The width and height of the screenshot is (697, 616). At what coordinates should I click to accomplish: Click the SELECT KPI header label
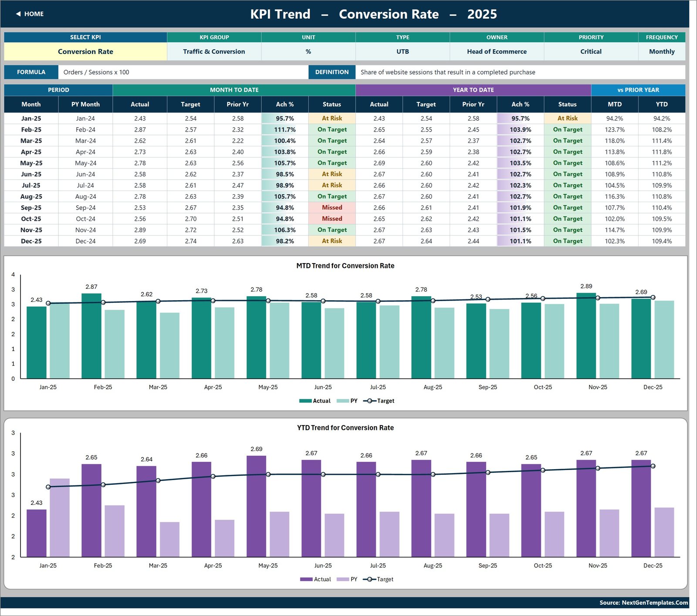coord(85,37)
